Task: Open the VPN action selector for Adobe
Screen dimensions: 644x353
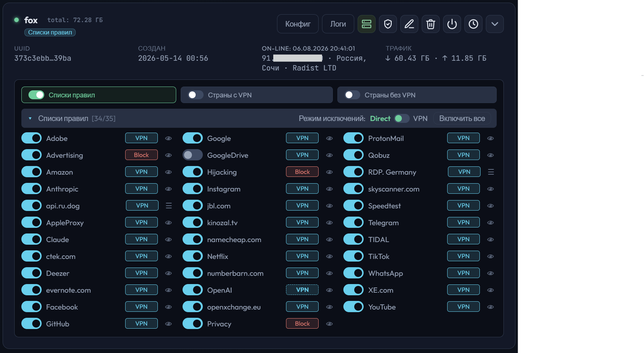Action: click(141, 138)
